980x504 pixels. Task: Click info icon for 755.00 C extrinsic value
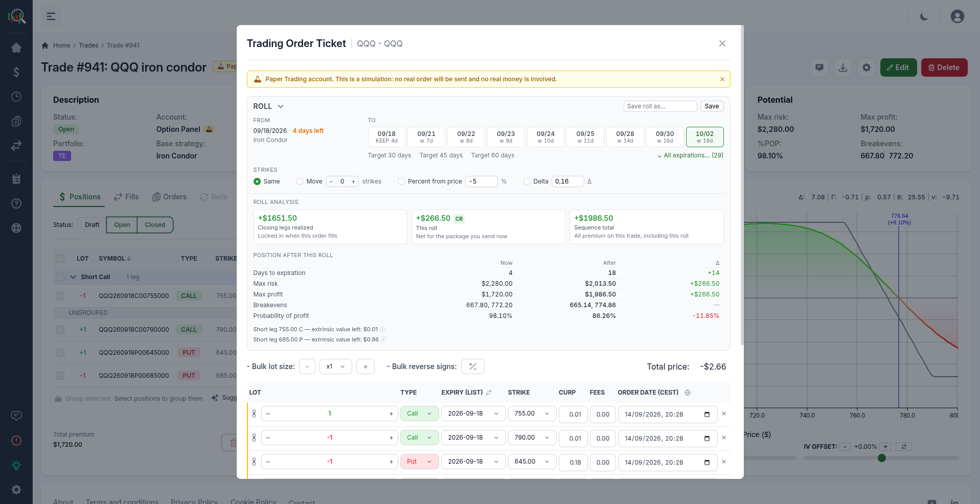click(x=382, y=329)
